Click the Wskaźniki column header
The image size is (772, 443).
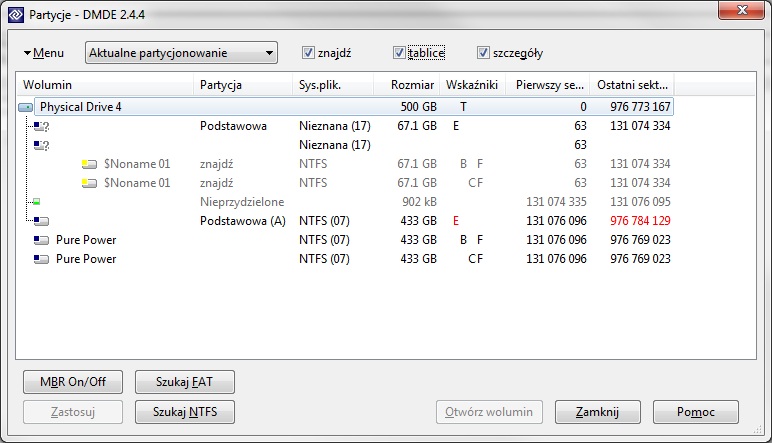pyautogui.click(x=473, y=85)
